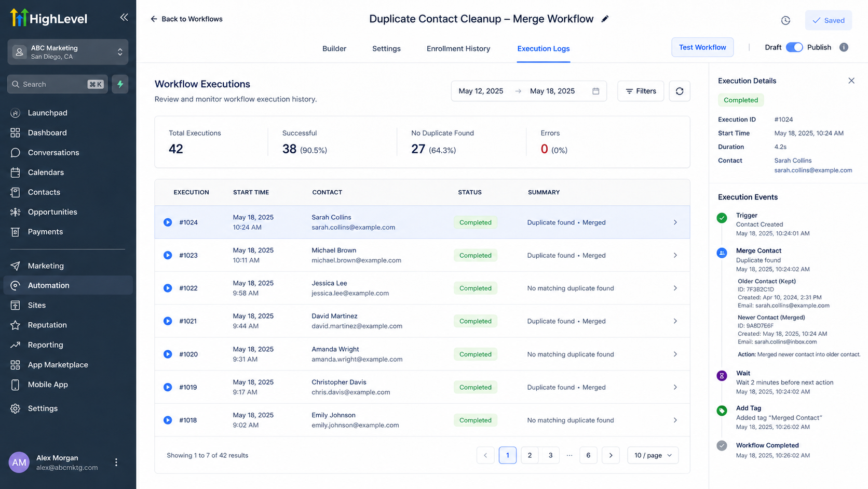Click the Test Workflow button

702,47
